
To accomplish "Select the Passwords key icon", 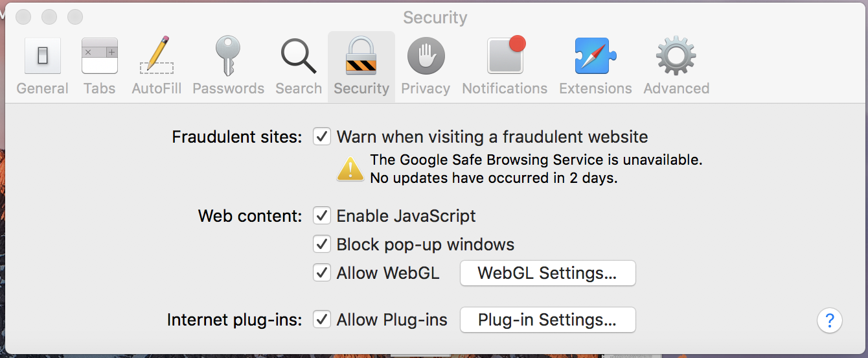I will [x=228, y=56].
